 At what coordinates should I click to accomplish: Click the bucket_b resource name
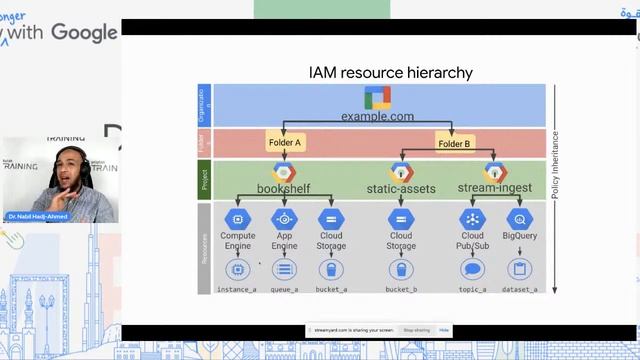coord(401,289)
